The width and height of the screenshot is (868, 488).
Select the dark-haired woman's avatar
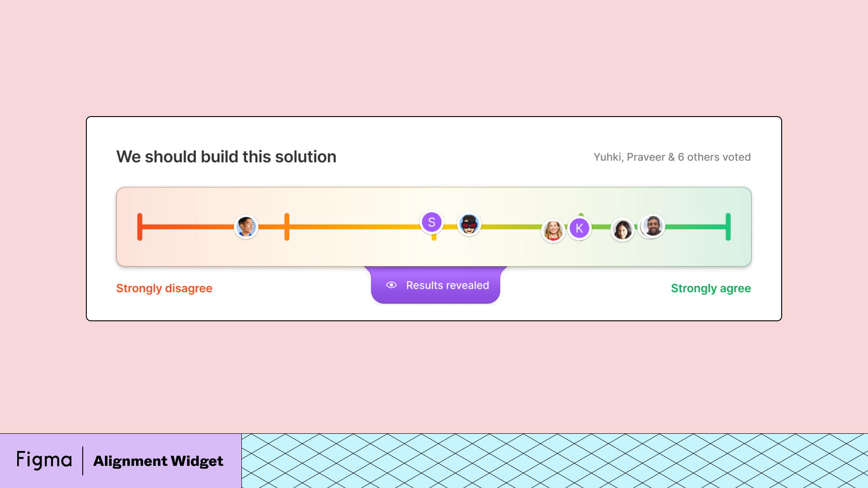point(623,229)
